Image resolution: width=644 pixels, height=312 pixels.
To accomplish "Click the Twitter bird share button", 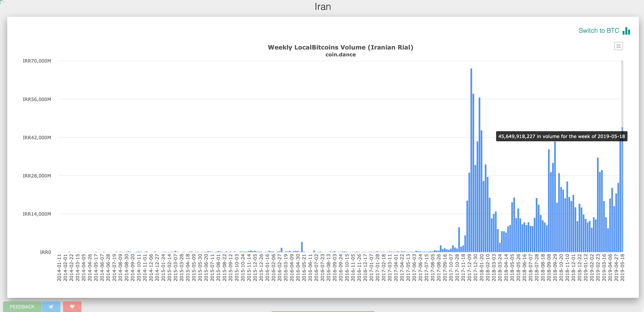I will [x=51, y=307].
